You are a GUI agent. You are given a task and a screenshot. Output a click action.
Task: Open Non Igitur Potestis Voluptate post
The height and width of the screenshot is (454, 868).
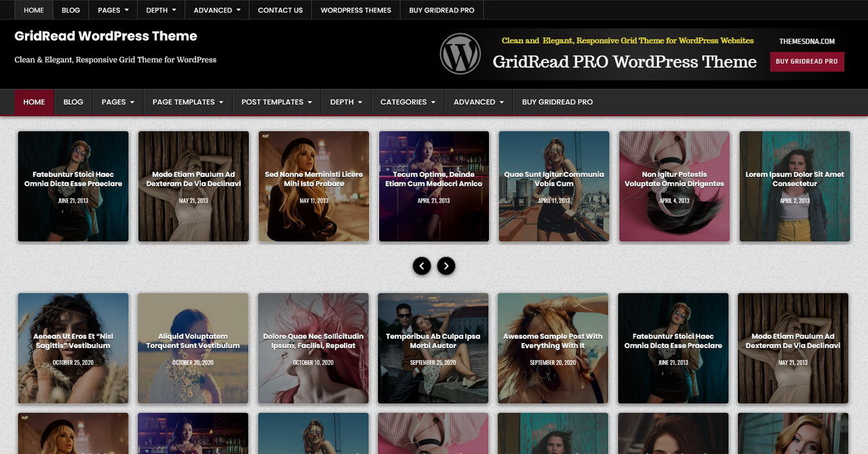tap(674, 179)
